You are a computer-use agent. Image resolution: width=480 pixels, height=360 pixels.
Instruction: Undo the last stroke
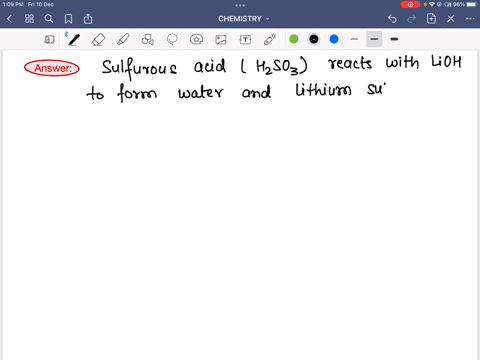[x=392, y=19]
